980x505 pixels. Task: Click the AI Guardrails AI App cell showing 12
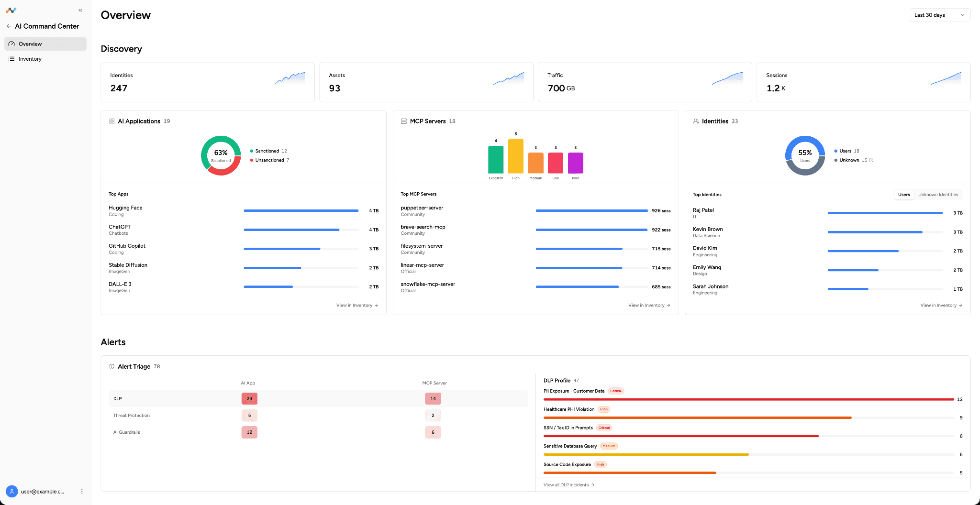[x=249, y=432]
